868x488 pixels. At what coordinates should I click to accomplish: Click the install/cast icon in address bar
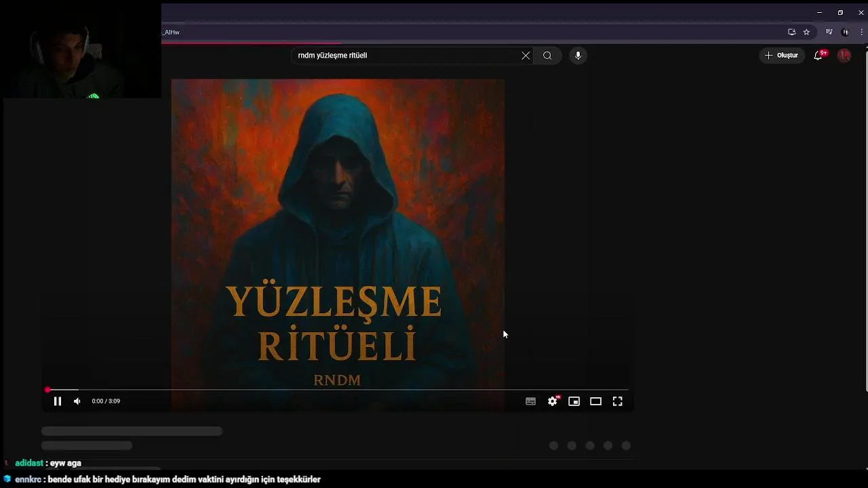click(x=791, y=32)
